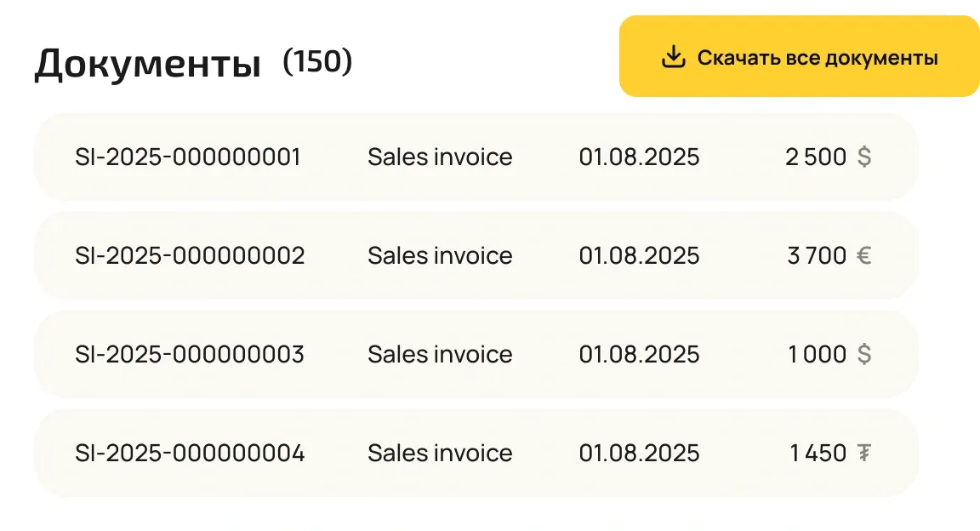Click the download arrow icon
980x531 pixels.
pyautogui.click(x=673, y=57)
